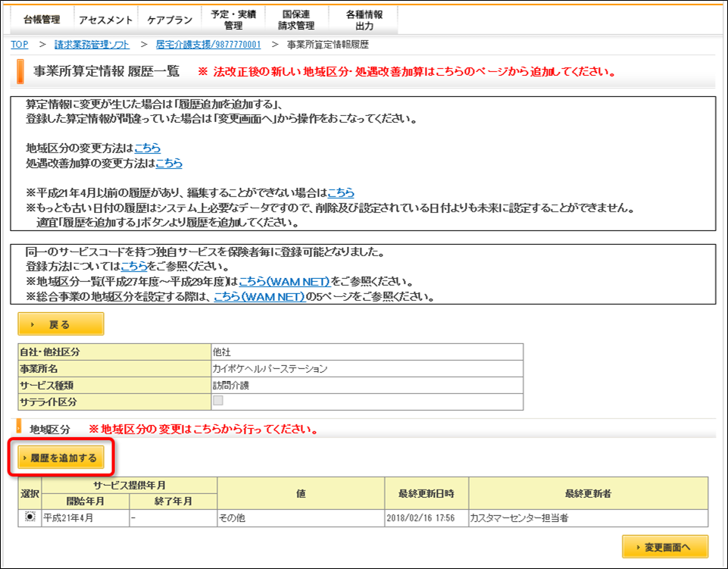Open こちら link for 処遇改善加算の変更方法
This screenshot has height=569, width=728.
click(169, 163)
